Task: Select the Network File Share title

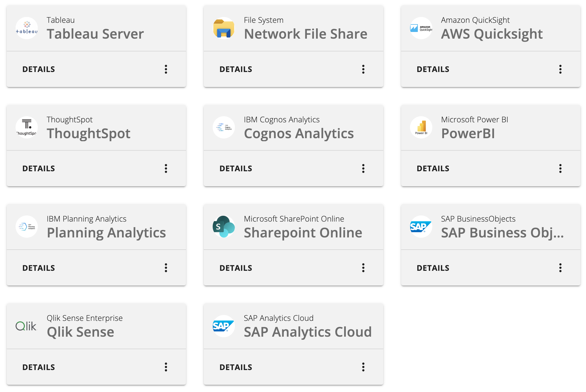Action: (x=306, y=34)
